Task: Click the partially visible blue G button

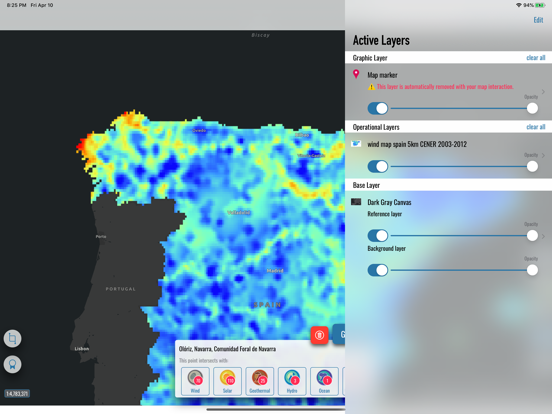Action: tap(339, 334)
